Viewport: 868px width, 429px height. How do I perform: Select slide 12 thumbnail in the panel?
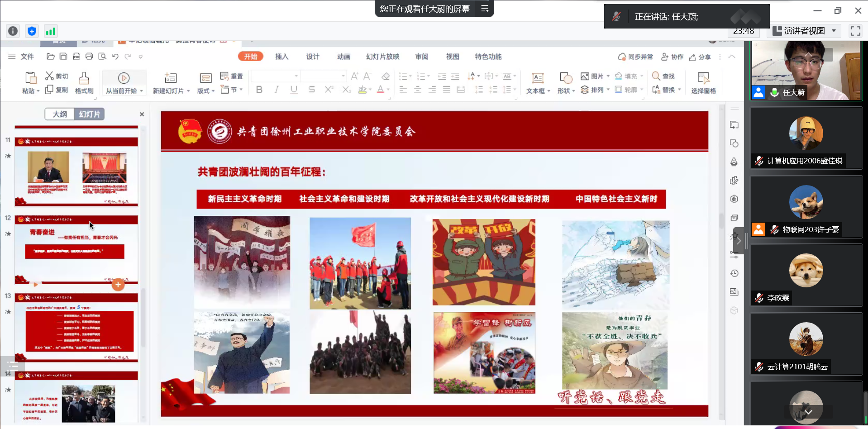click(76, 249)
